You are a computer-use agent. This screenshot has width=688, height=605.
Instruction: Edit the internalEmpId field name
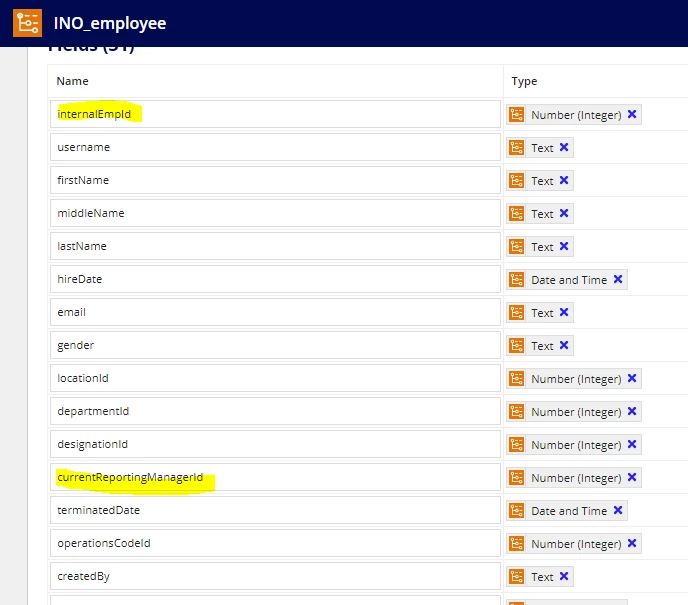[x=275, y=114]
